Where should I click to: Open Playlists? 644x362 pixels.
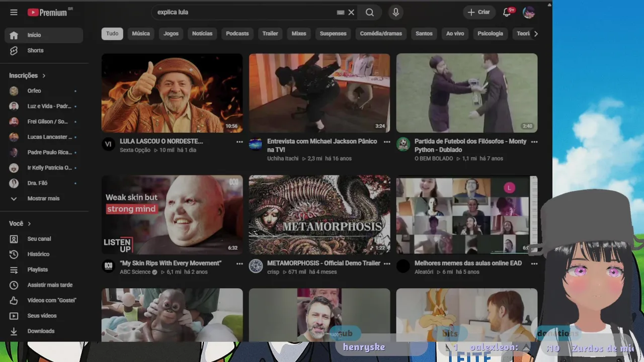tap(44, 269)
